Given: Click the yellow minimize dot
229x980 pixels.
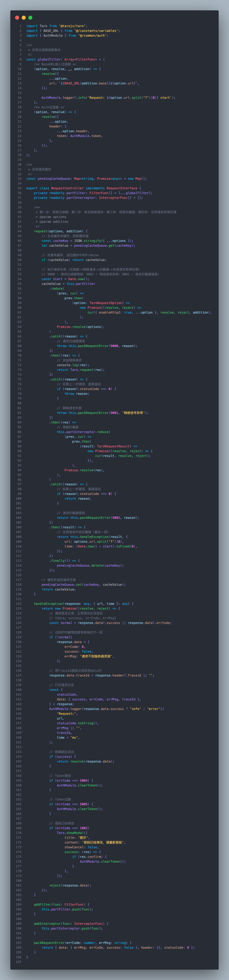Looking at the screenshot, I should [x=24, y=18].
